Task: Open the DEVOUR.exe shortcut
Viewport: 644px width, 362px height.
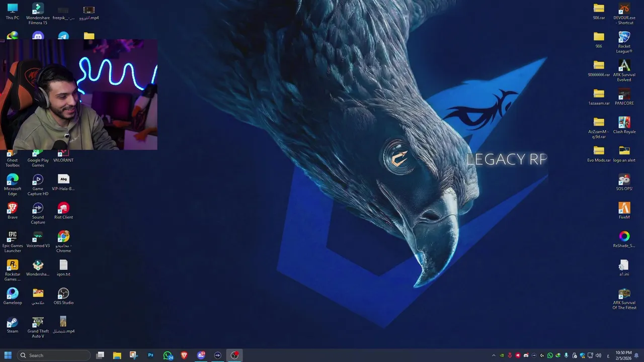Action: [x=624, y=14]
